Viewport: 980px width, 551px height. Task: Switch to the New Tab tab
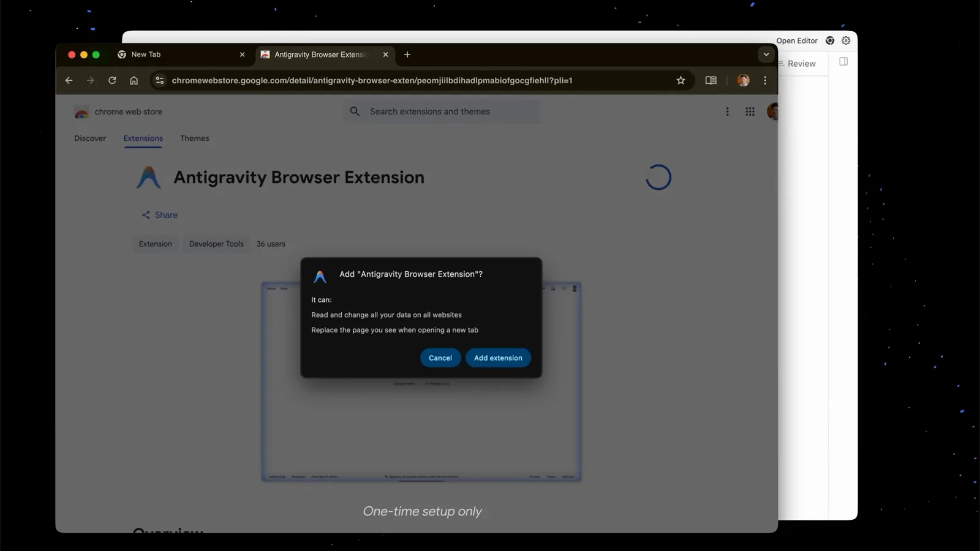tap(181, 54)
